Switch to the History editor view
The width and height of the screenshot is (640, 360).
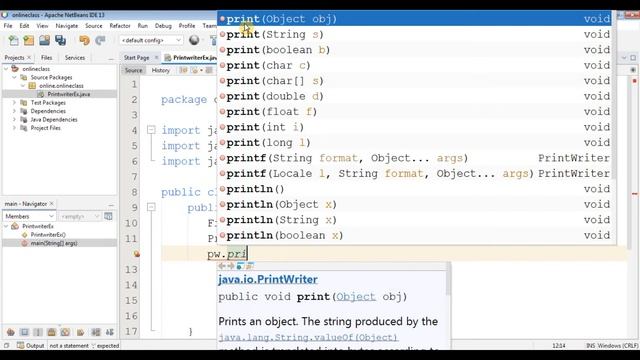click(160, 70)
